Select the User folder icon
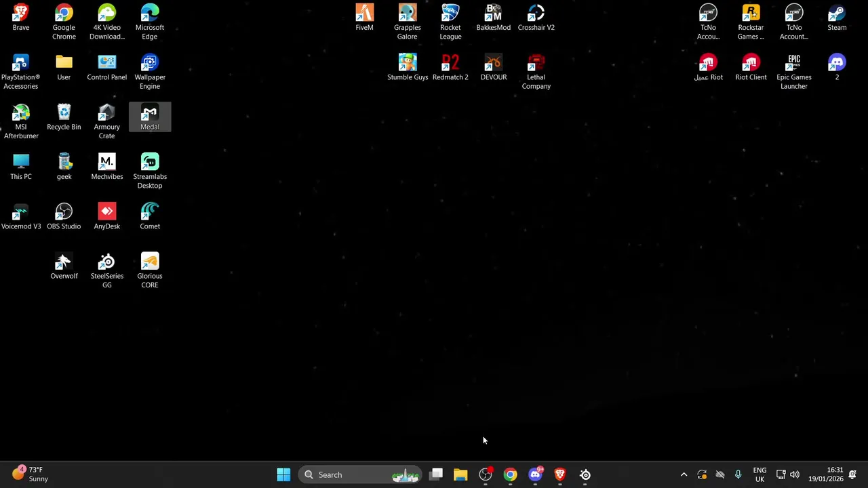Screen dimensions: 868x488 (64, 68)
